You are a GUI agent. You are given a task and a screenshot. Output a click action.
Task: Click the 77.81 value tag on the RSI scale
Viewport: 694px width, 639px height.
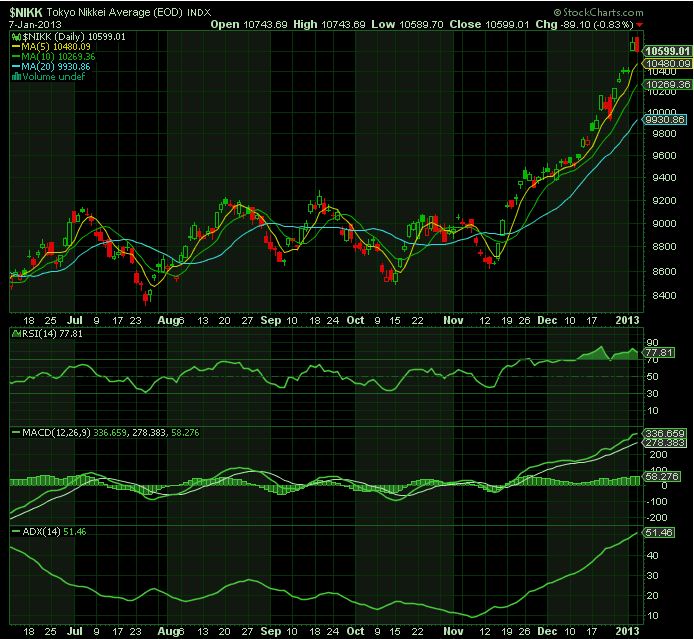[659, 353]
